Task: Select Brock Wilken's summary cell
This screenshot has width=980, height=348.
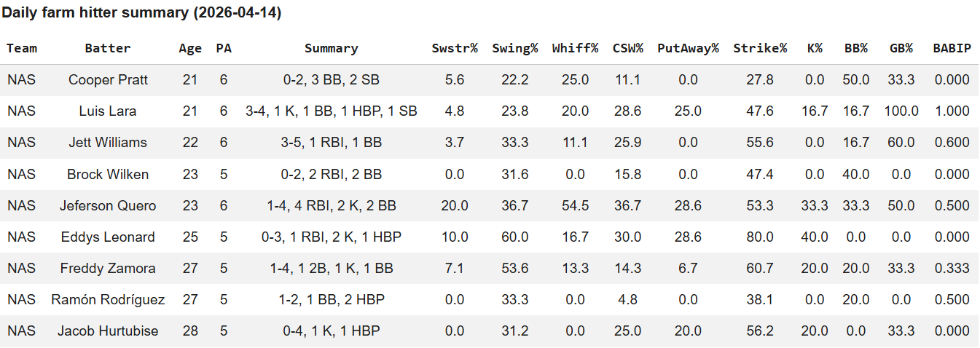Action: [x=332, y=175]
